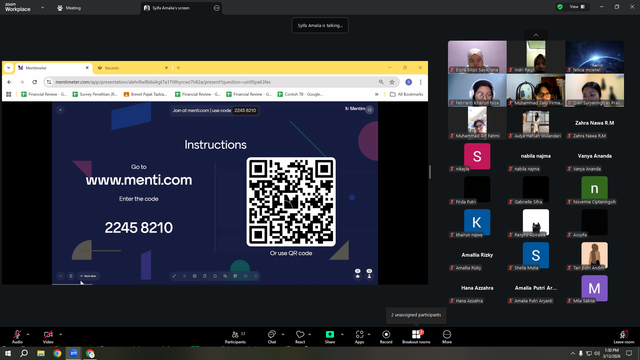Open Breakout rooms
Viewport: 640px width, 360px height.
point(416,337)
